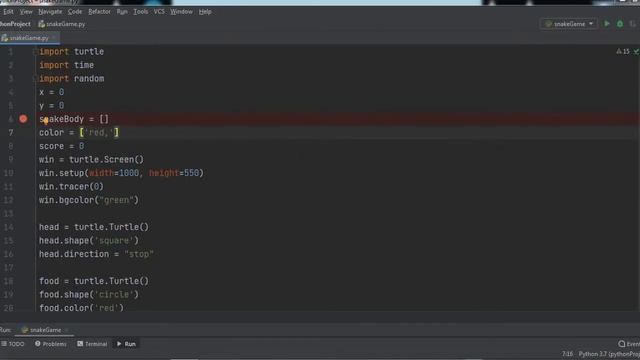The image size is (640, 360).
Task: Open the warnings indicator showing 15
Action: 623,51
